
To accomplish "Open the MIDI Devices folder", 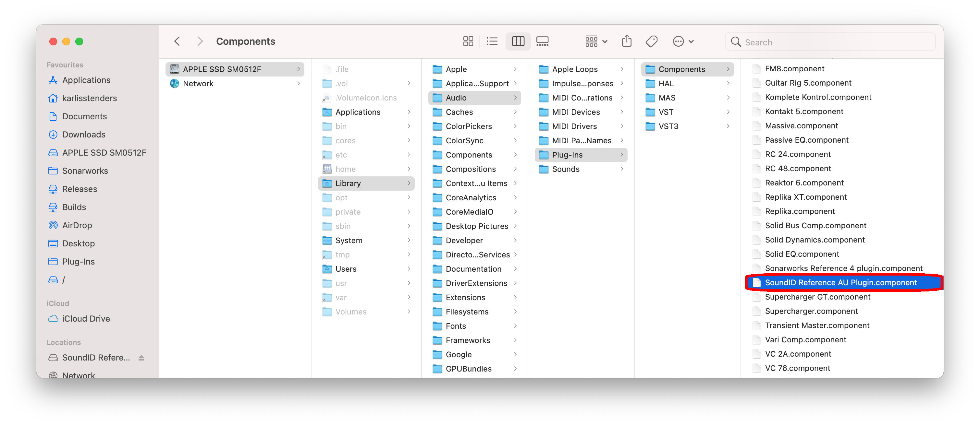I will point(581,112).
